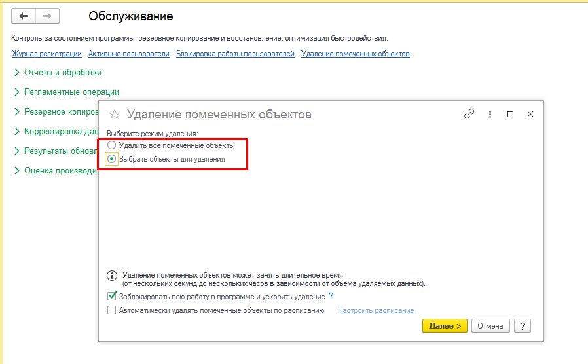The height and width of the screenshot is (364, 588).
Task: Open Активные пользователи link
Action: tap(129, 54)
